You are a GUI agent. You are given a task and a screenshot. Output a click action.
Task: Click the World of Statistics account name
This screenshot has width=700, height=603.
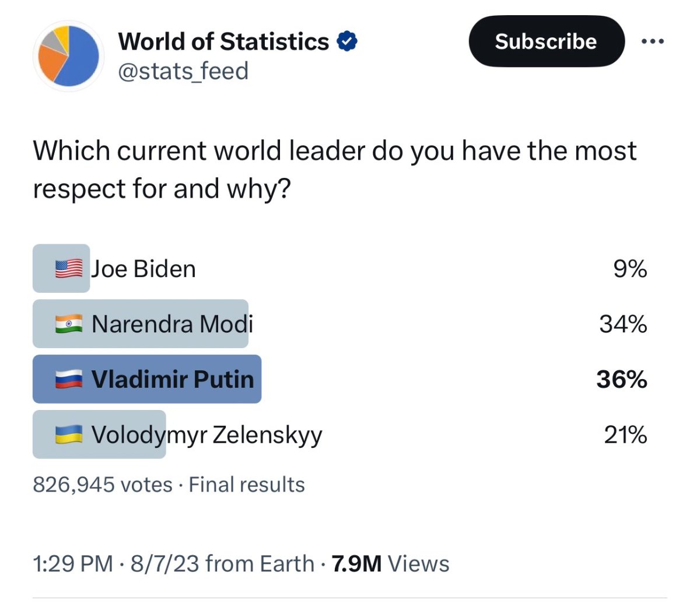(x=223, y=42)
